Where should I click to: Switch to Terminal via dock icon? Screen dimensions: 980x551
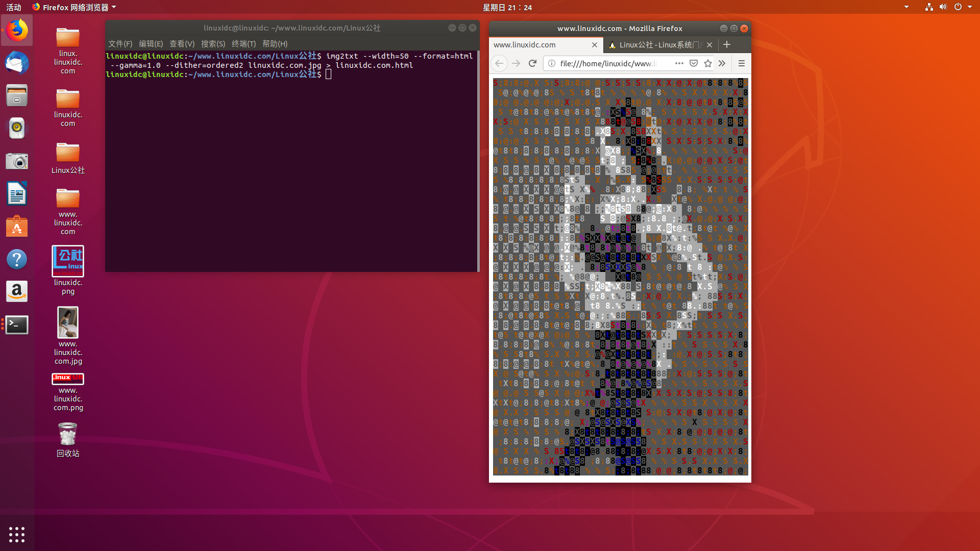17,324
